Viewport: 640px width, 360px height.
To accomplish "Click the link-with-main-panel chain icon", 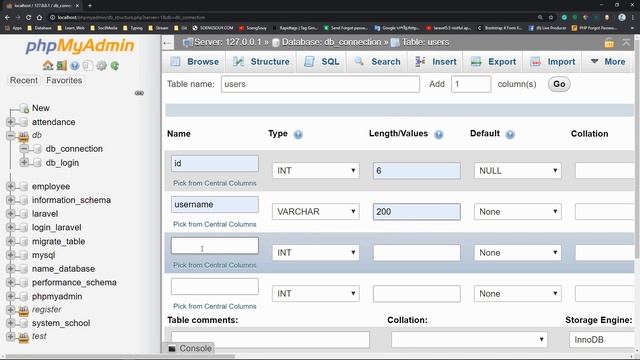I will (x=139, y=93).
